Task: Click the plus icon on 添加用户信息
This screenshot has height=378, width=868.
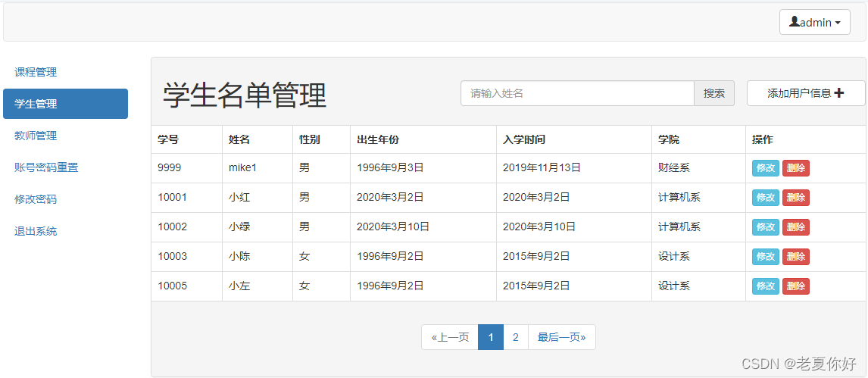Action: tap(838, 93)
